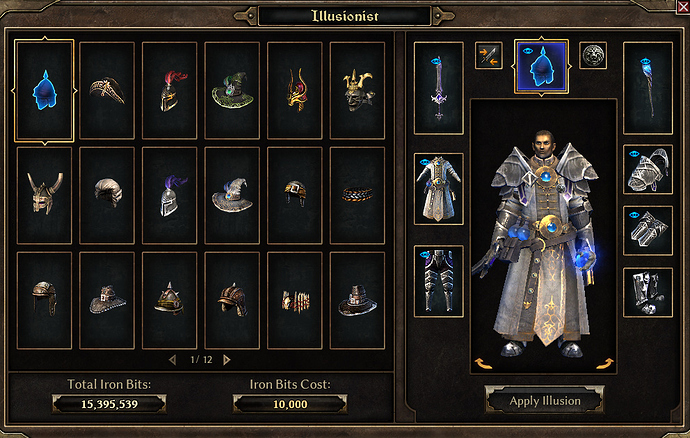Select the braided circlet headband
This screenshot has height=438, width=690.
357,195
